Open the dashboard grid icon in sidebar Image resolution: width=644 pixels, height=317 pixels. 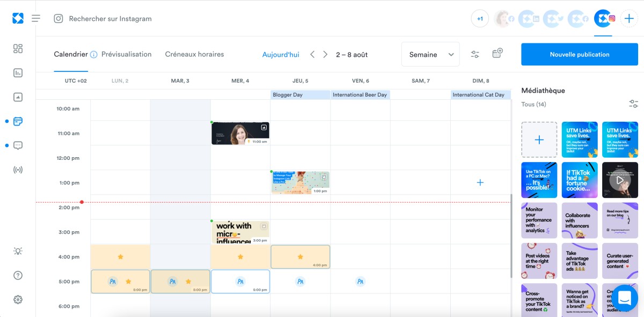tap(18, 48)
